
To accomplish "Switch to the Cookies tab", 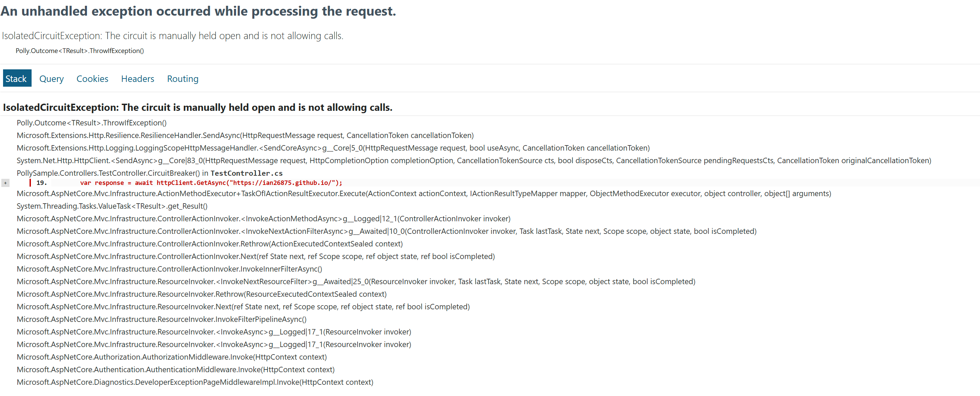I will [x=92, y=79].
